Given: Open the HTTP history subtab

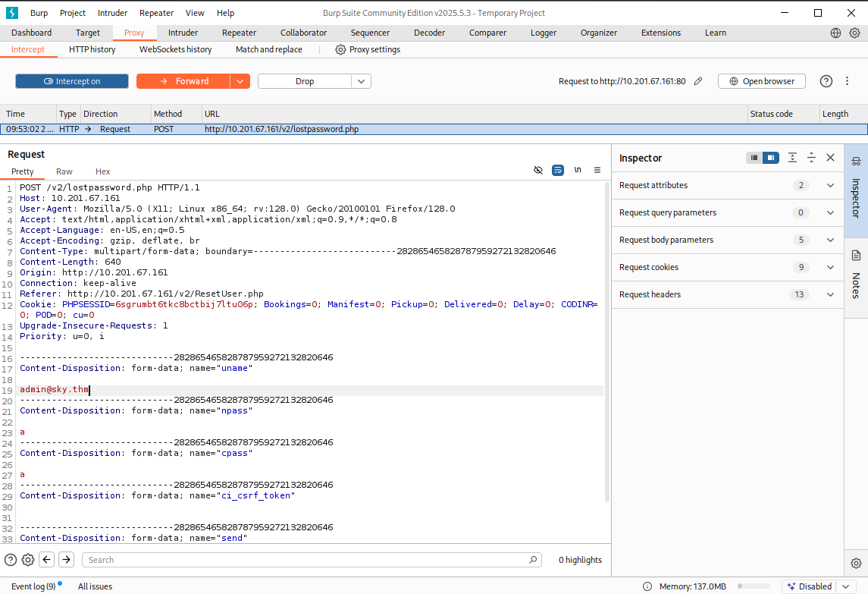Looking at the screenshot, I should (92, 49).
